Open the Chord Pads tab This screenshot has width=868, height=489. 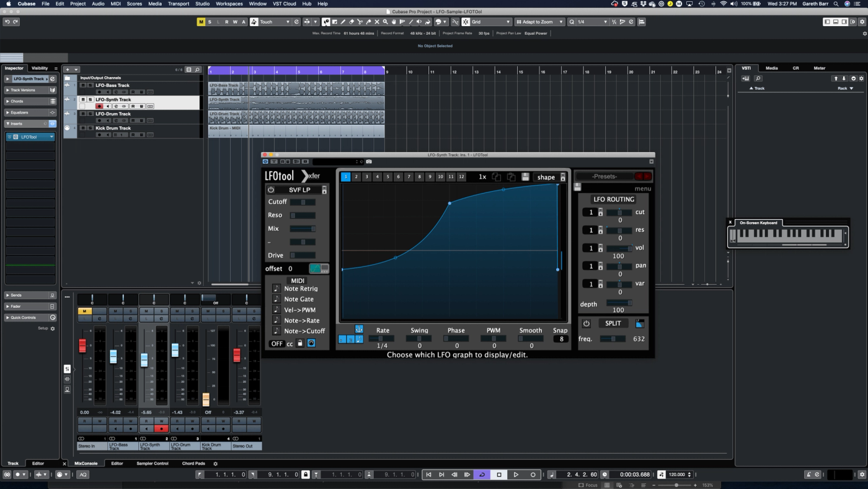tap(193, 464)
